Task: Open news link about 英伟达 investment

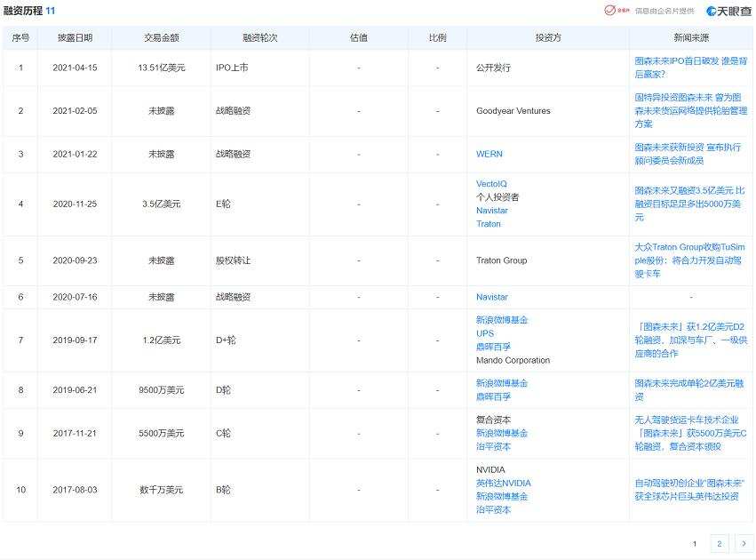Action: click(689, 490)
